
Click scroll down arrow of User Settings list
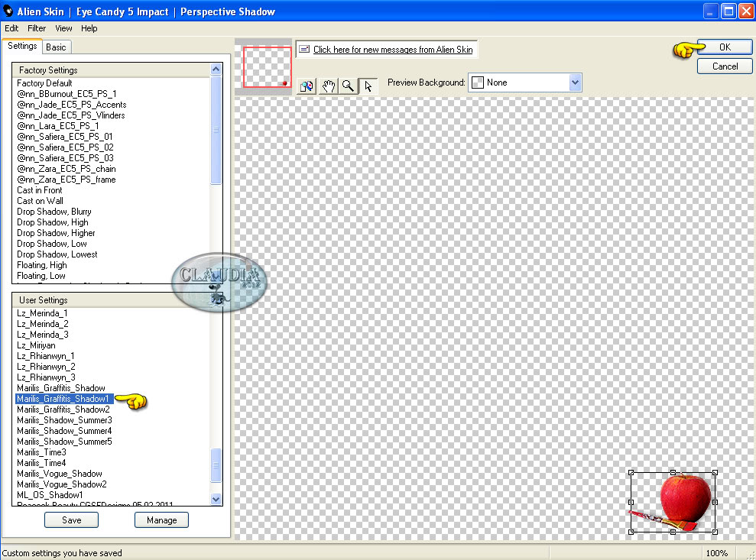click(216, 500)
